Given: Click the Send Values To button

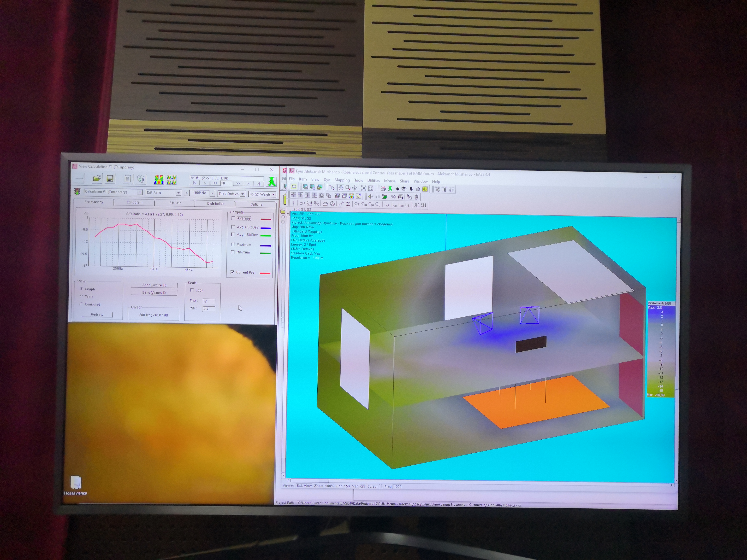Looking at the screenshot, I should click(x=154, y=293).
